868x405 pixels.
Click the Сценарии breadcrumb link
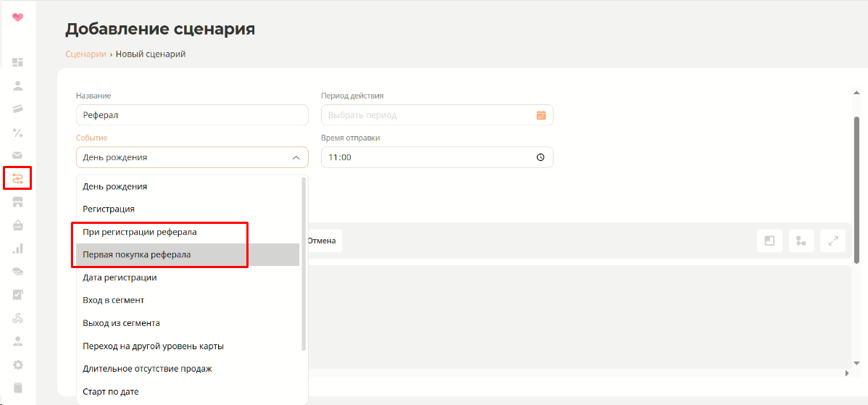click(85, 54)
